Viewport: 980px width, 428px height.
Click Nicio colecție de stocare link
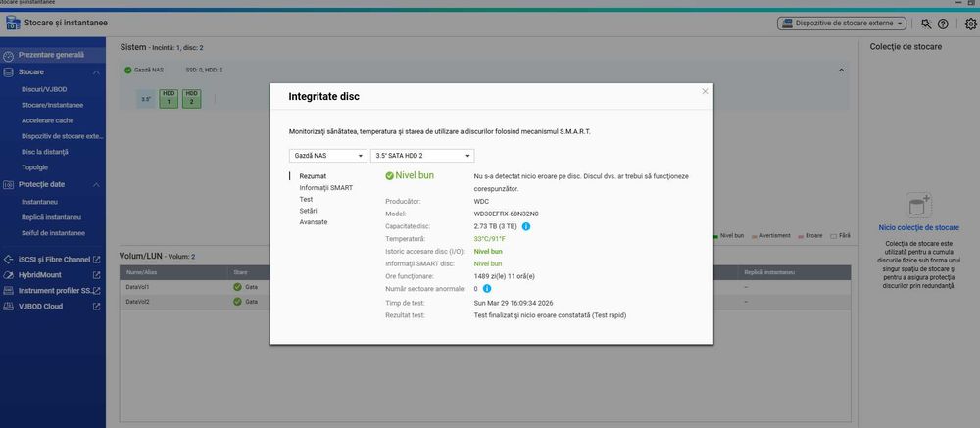click(919, 227)
